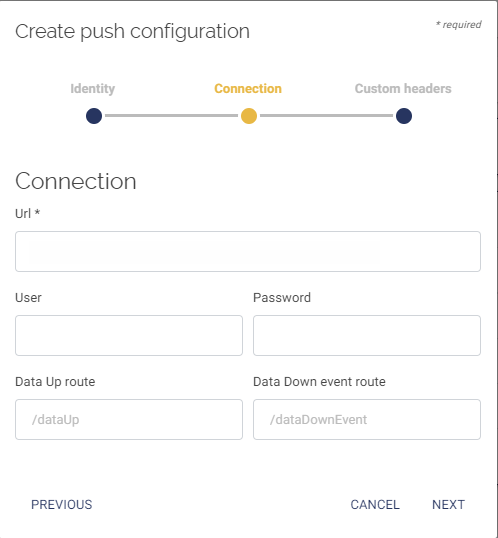Click the "Data Down event route" label
The width and height of the screenshot is (498, 538).
(x=319, y=382)
